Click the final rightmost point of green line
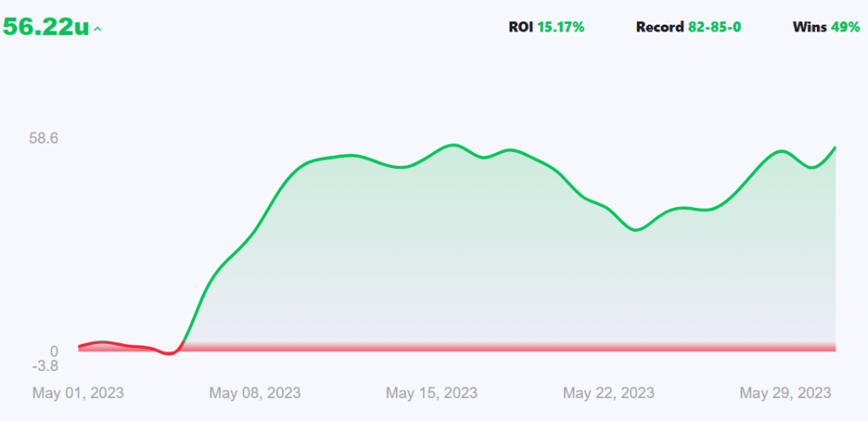The height and width of the screenshot is (422, 868). coord(835,148)
